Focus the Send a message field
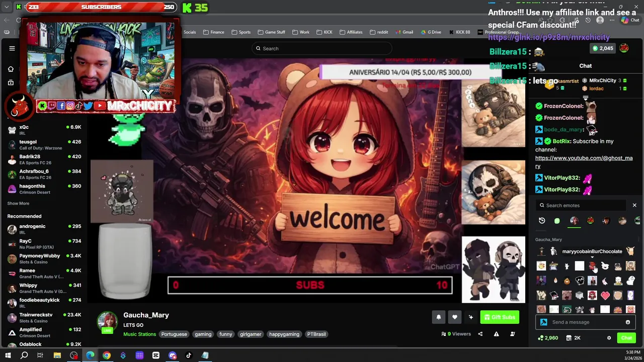This screenshot has height=362, width=644. pos(586,322)
